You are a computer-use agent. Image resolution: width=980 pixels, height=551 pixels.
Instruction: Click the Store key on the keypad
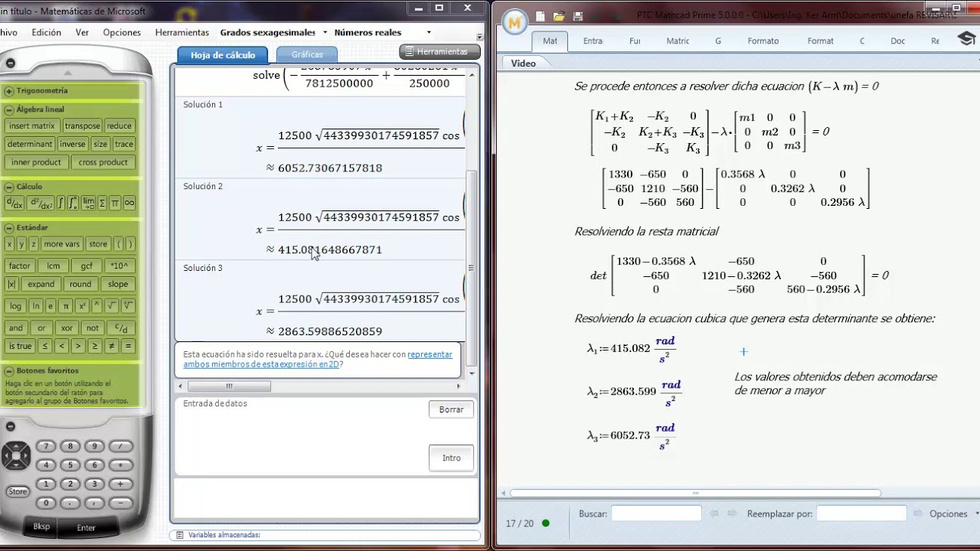[18, 491]
